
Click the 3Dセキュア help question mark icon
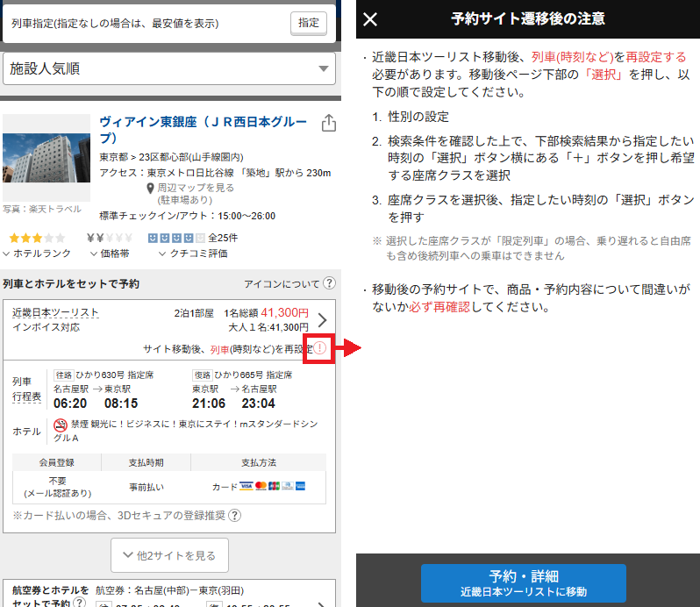[x=235, y=516]
